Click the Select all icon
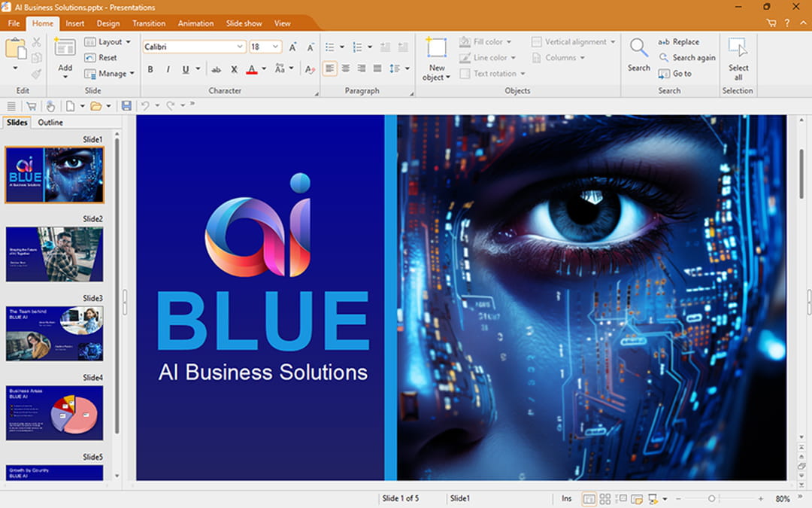The width and height of the screenshot is (812, 508). click(738, 49)
